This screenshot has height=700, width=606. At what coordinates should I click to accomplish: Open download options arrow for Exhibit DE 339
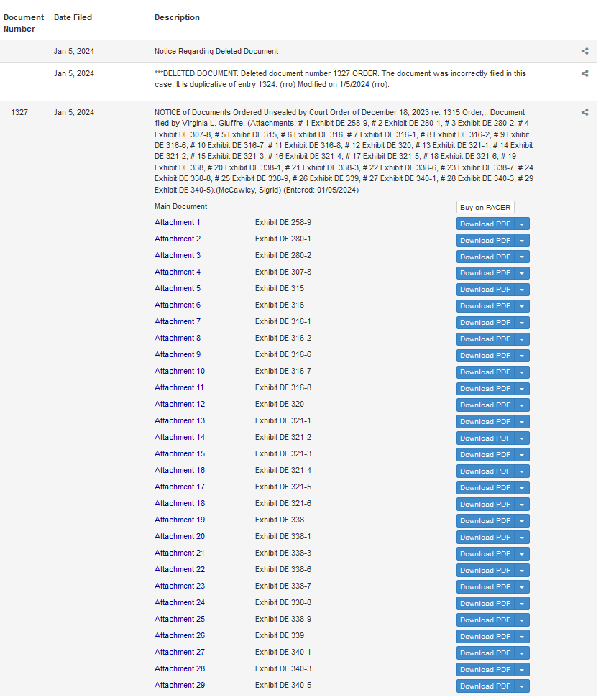pyautogui.click(x=522, y=637)
